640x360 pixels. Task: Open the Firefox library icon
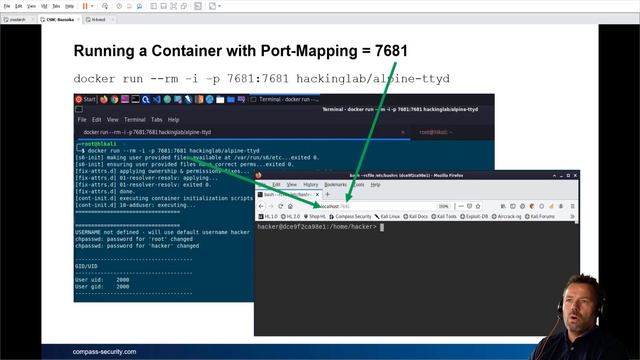click(x=503, y=206)
